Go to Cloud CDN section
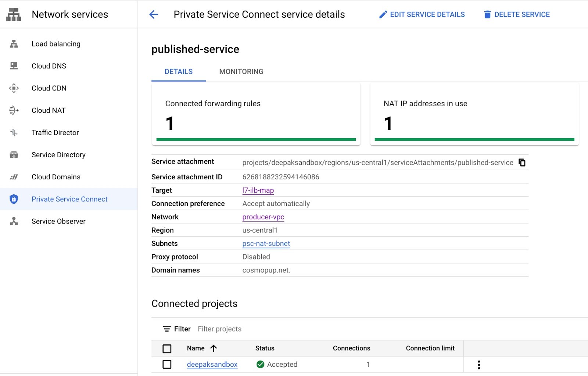The height and width of the screenshot is (376, 588). [49, 88]
